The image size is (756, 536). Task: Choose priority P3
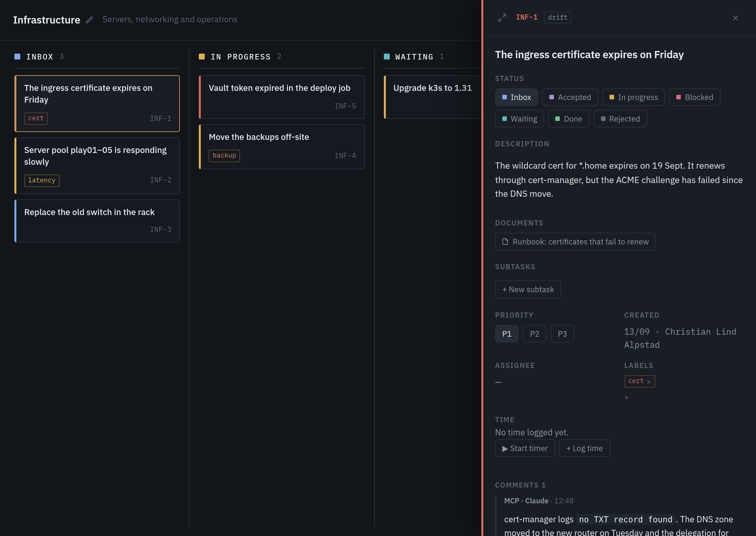point(562,334)
